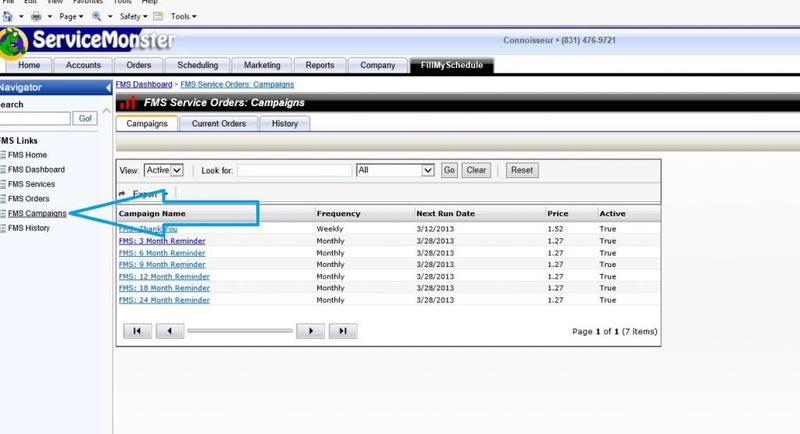Collapse the Navigator panel with the arrow
The width and height of the screenshot is (800, 434).
coord(108,88)
